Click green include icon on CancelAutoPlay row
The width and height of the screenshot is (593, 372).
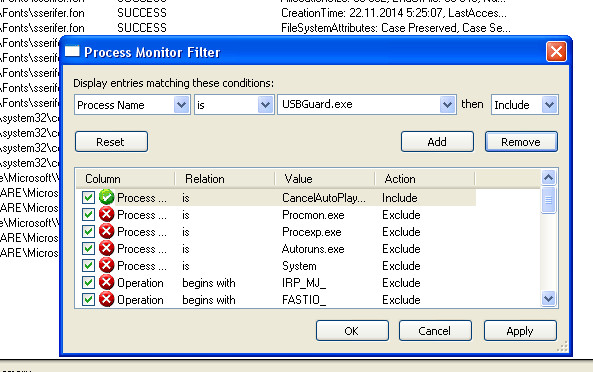(x=107, y=197)
